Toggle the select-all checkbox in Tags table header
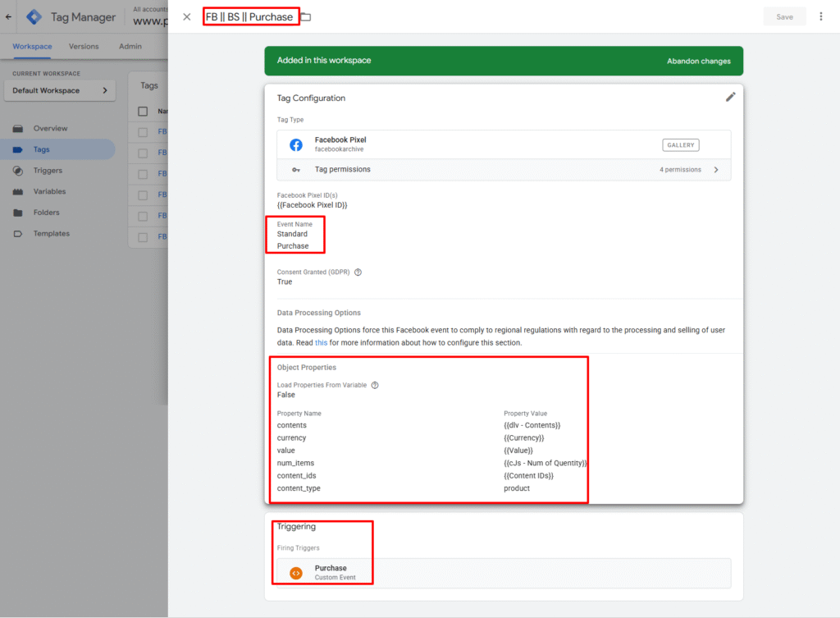840x618 pixels. pyautogui.click(x=143, y=112)
